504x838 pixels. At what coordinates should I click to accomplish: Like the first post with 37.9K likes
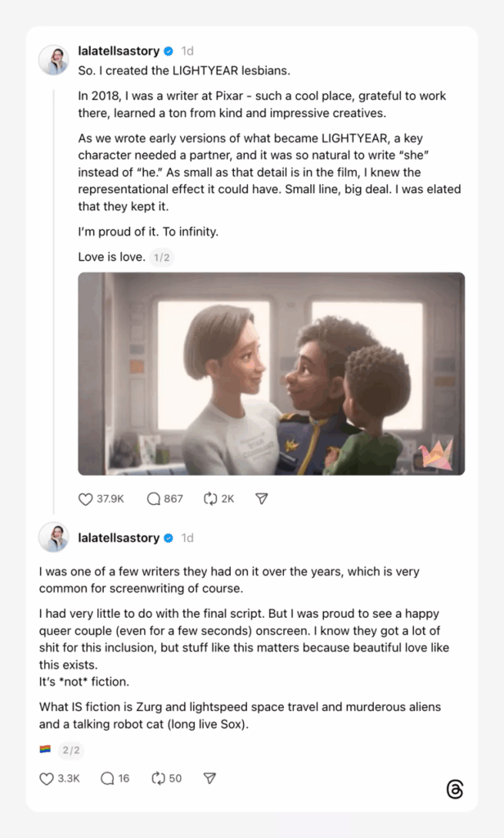coord(86,498)
